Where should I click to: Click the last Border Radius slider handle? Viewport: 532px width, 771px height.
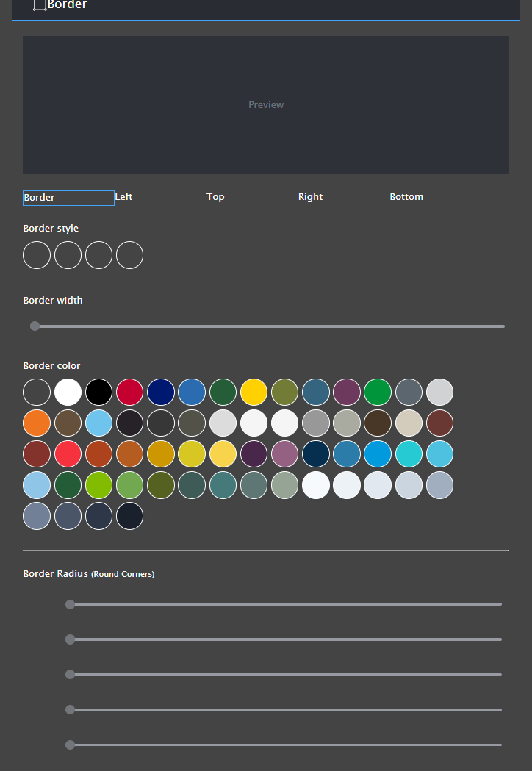click(x=70, y=745)
